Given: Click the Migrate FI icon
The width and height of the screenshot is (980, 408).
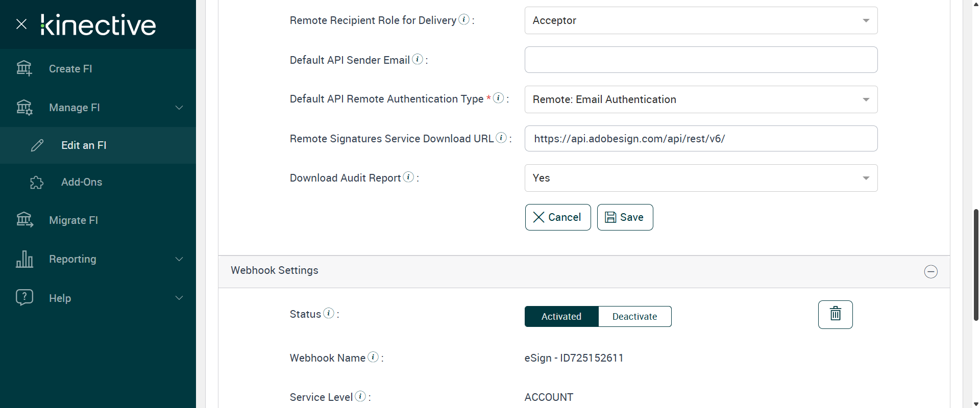Looking at the screenshot, I should click(x=24, y=220).
